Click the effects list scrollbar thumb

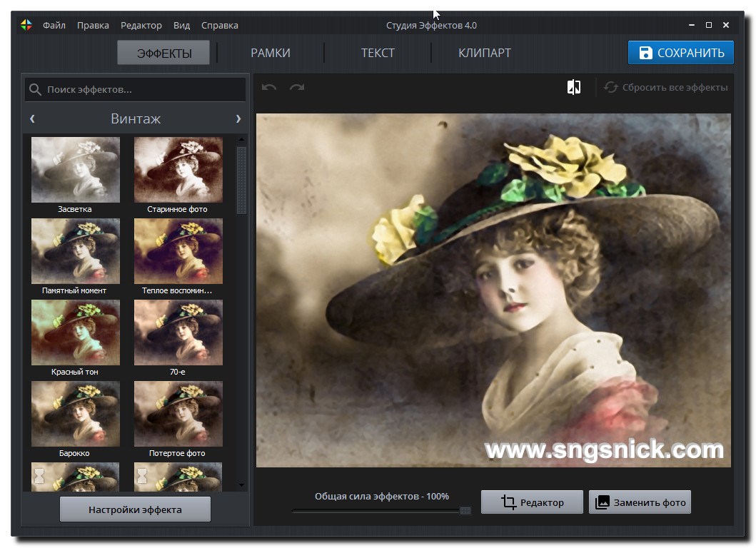[241, 181]
